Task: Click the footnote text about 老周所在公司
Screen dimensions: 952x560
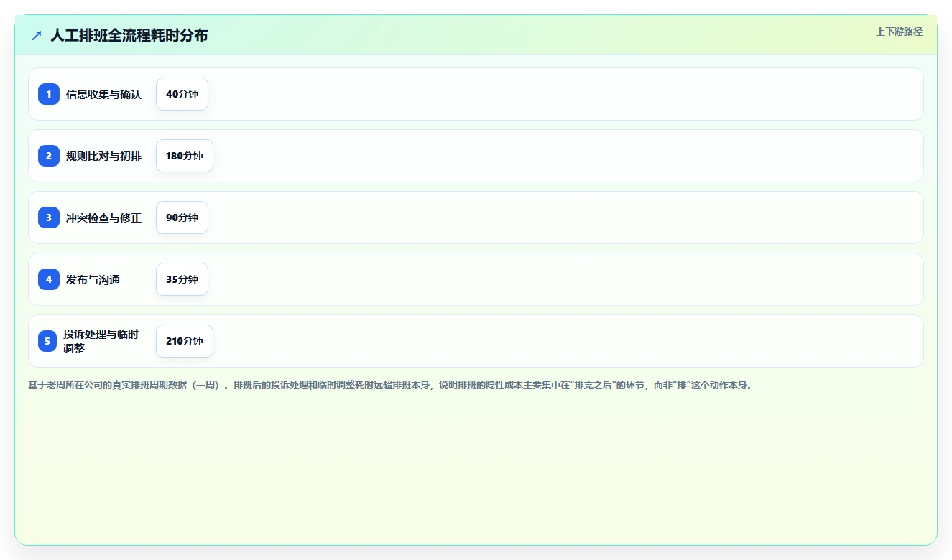Action: 391,385
